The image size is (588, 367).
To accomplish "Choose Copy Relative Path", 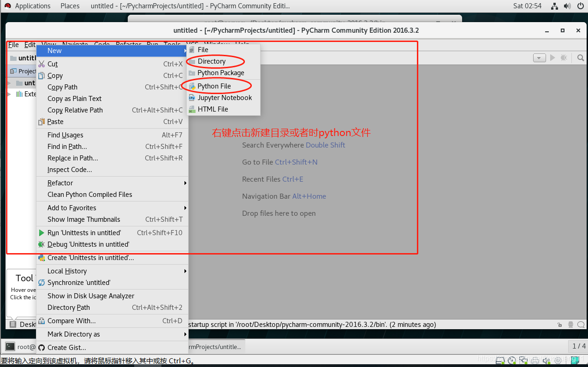I will (x=113, y=110).
